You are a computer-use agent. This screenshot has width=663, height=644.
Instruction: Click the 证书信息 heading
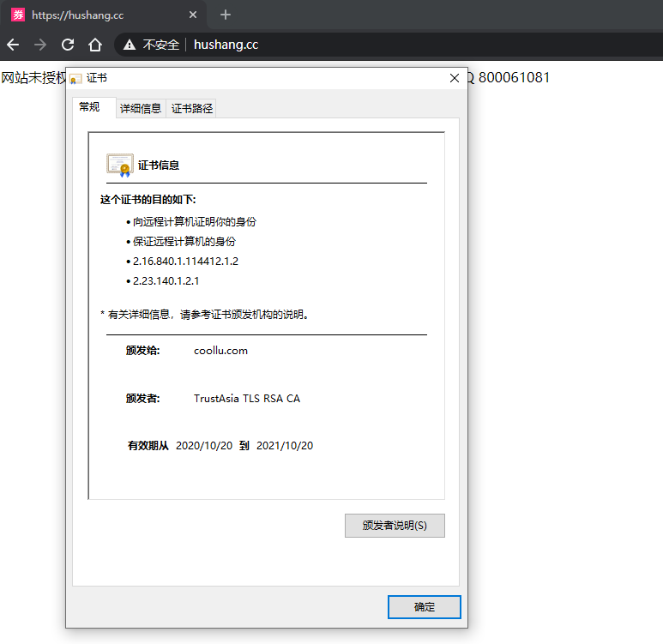[159, 166]
